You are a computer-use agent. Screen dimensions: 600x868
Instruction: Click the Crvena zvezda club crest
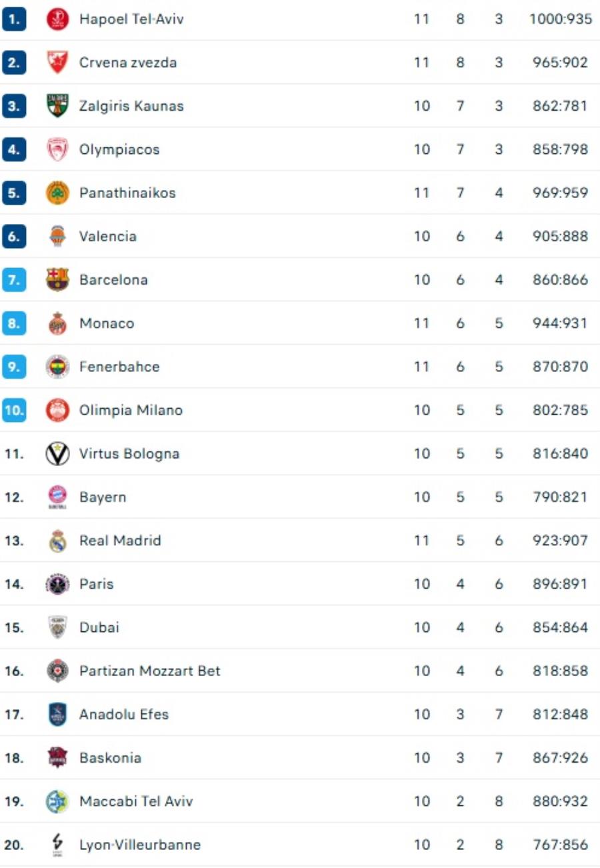point(57,63)
